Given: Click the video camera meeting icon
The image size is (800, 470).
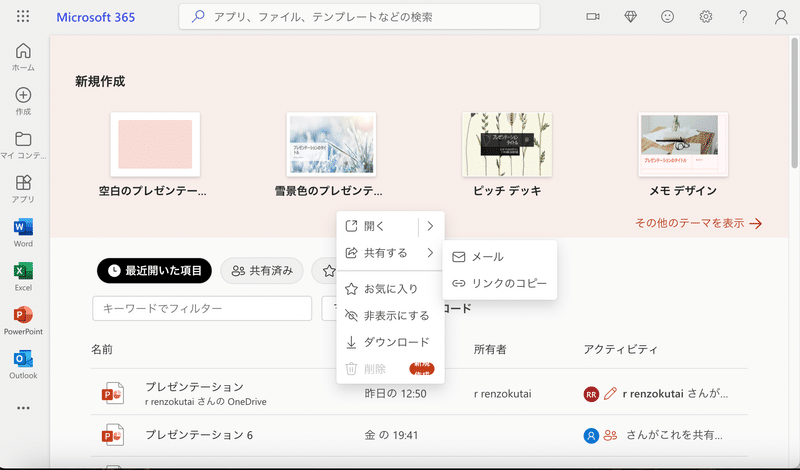Looking at the screenshot, I should 593,17.
